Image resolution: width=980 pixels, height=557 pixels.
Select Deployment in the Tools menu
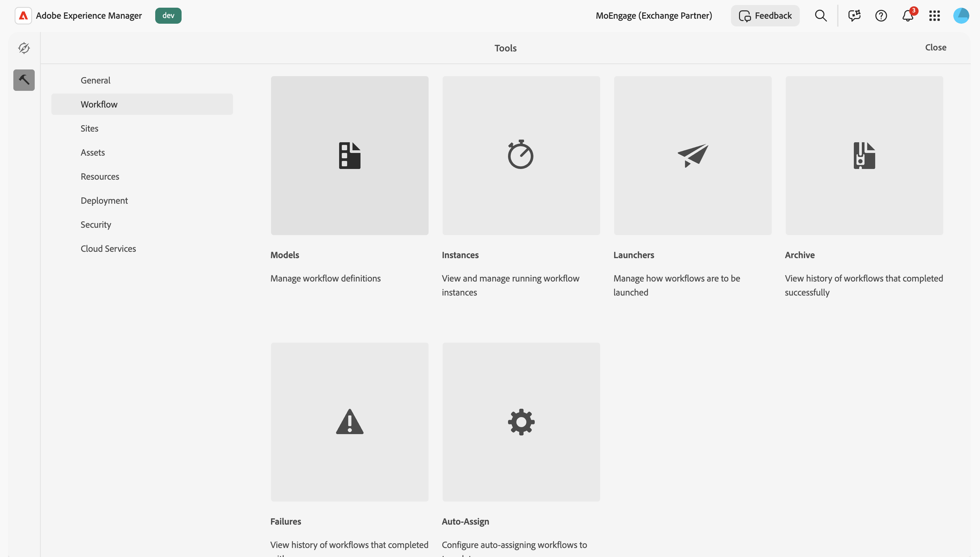pyautogui.click(x=142, y=200)
